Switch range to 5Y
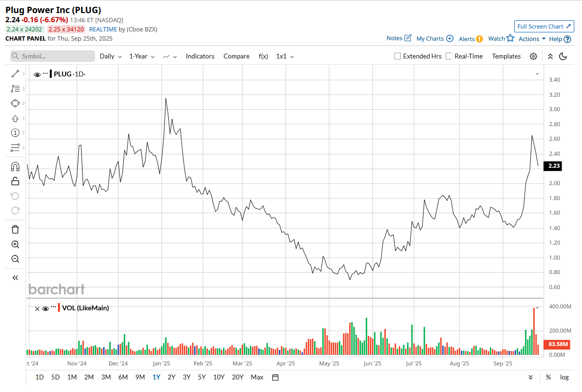This screenshot has width=582, height=392. coord(202,377)
